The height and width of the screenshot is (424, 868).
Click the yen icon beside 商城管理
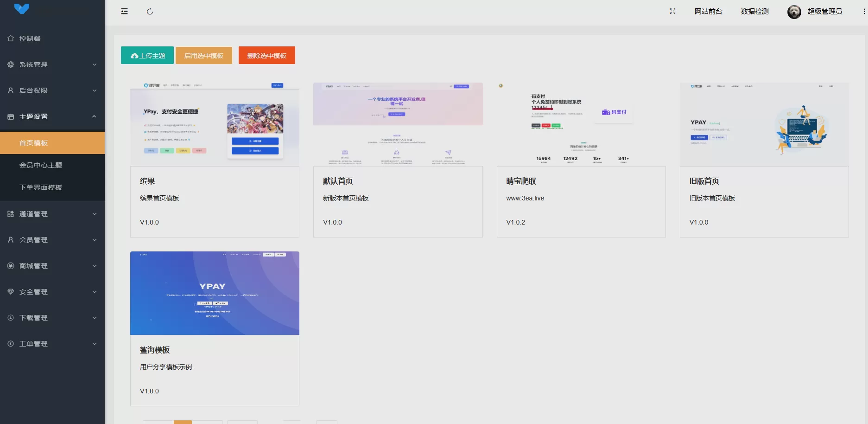(x=11, y=266)
